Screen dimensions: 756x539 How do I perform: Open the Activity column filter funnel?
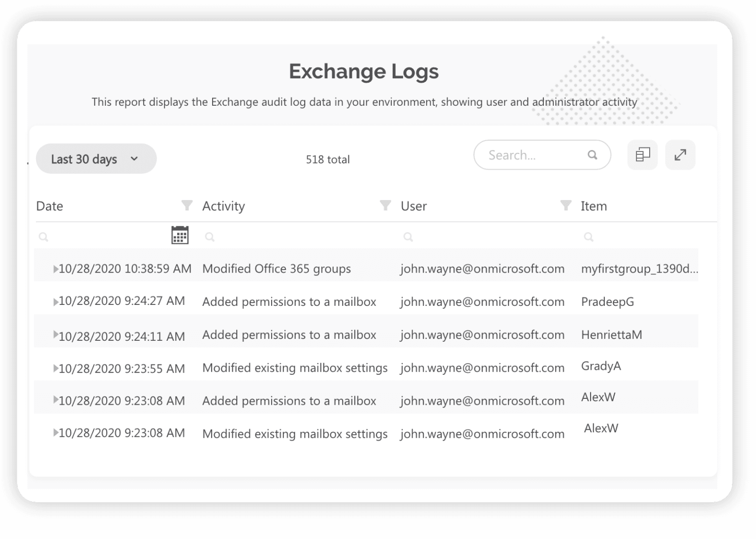pyautogui.click(x=384, y=206)
